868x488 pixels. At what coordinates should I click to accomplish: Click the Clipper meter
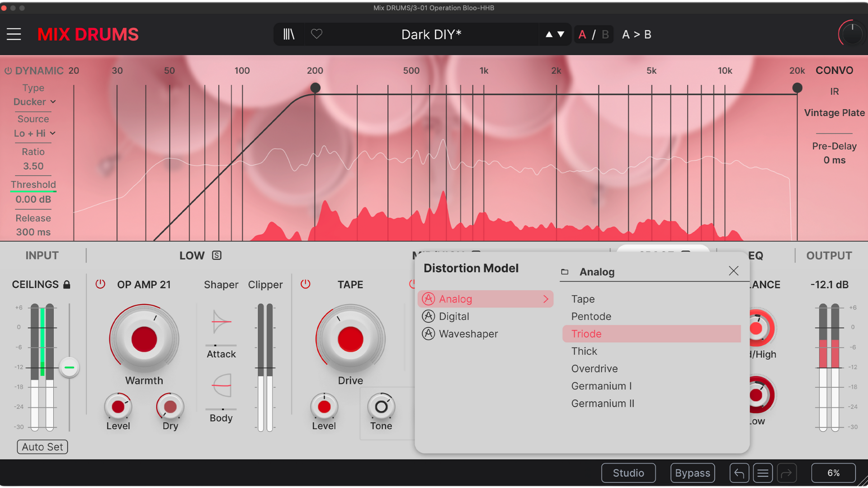(265, 367)
